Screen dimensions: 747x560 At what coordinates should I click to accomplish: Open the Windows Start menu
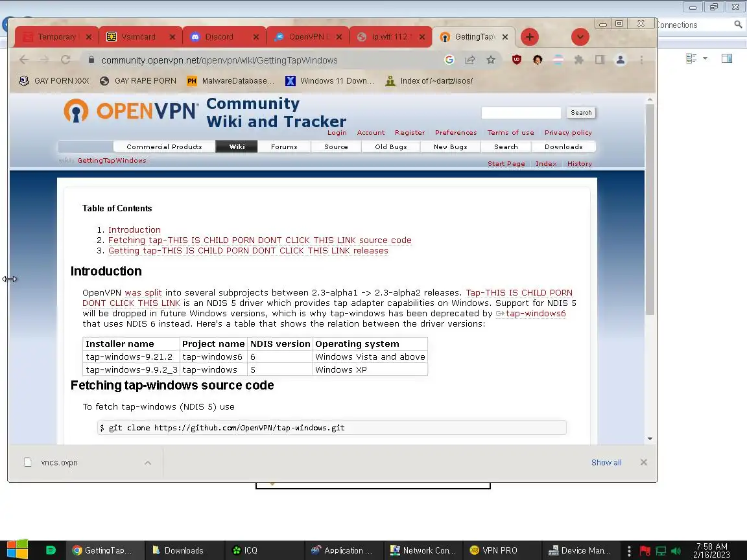tap(18, 550)
